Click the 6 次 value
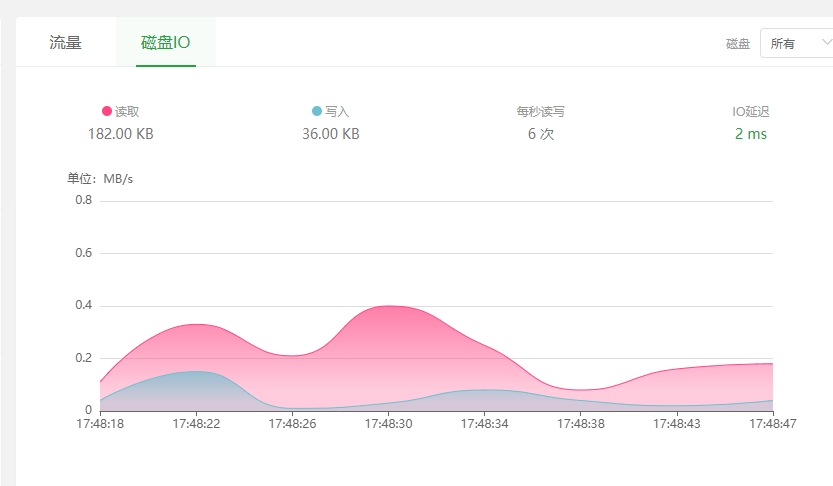This screenshot has width=833, height=486. click(541, 134)
